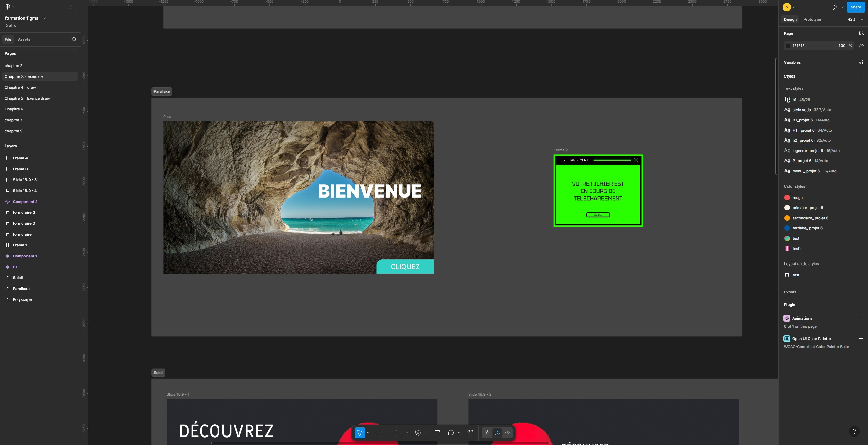Open page Chapitre 6
This screenshot has height=445, width=868.
coord(14,109)
